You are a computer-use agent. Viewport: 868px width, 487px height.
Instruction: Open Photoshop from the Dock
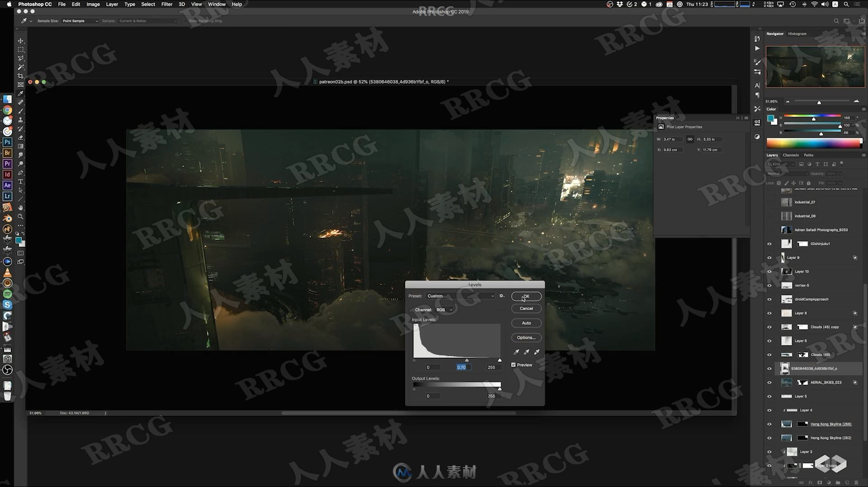(7, 142)
